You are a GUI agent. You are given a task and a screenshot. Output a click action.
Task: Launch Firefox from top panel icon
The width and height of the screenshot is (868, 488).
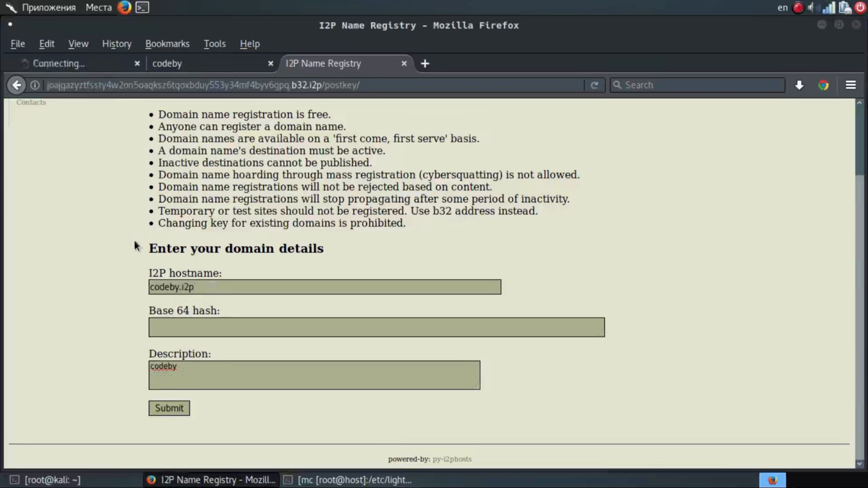(x=124, y=8)
